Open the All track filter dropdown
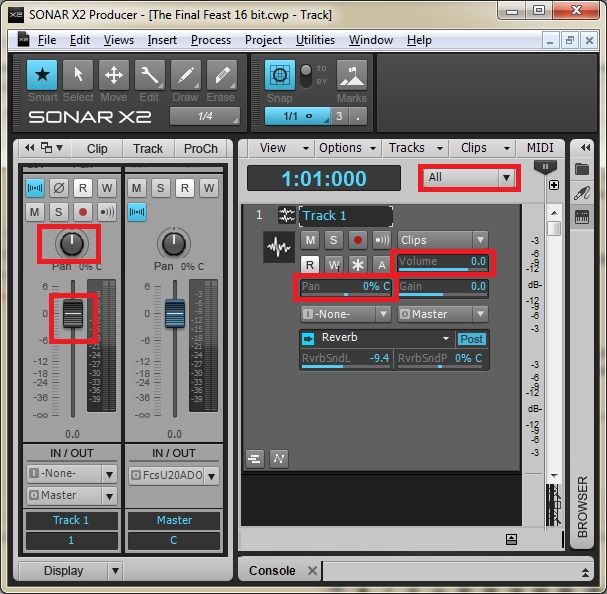The width and height of the screenshot is (607, 594). point(467,178)
